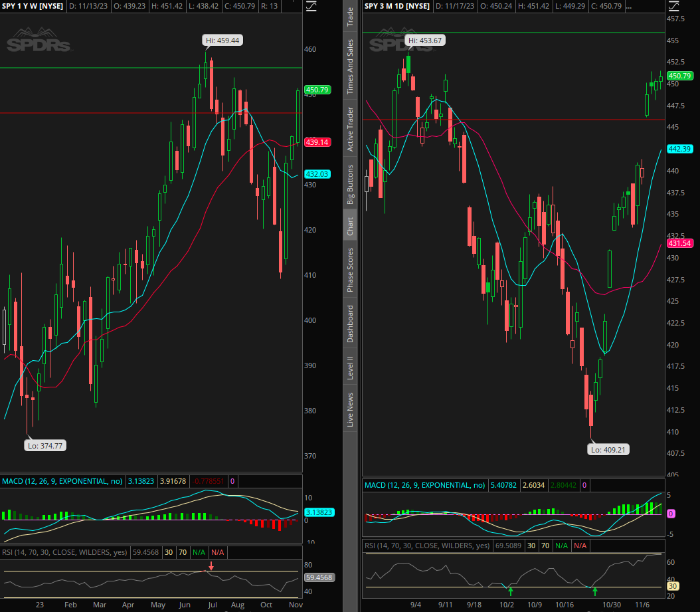
Task: Open the Live News tab
Action: [x=351, y=409]
